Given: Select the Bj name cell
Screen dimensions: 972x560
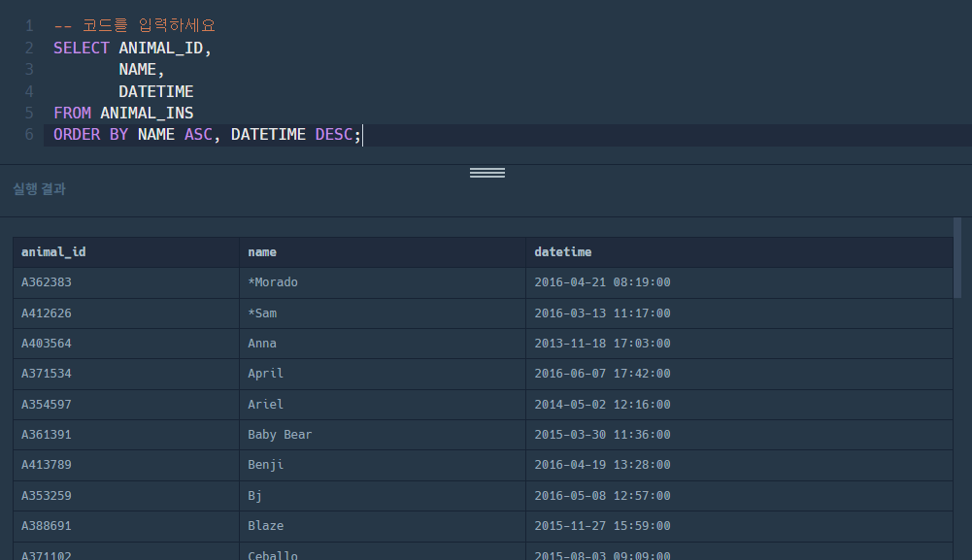Looking at the screenshot, I should point(383,496).
